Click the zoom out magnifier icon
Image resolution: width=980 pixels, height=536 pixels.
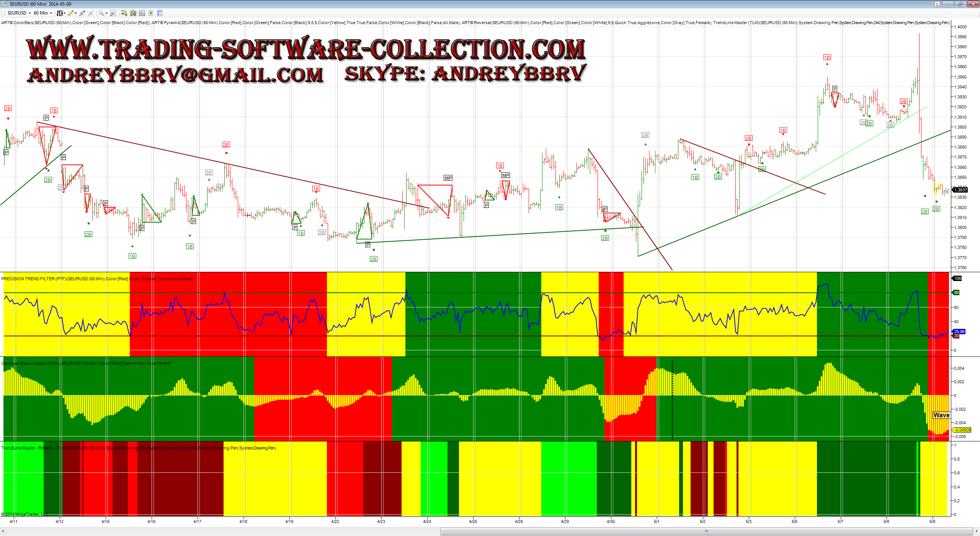pos(91,13)
